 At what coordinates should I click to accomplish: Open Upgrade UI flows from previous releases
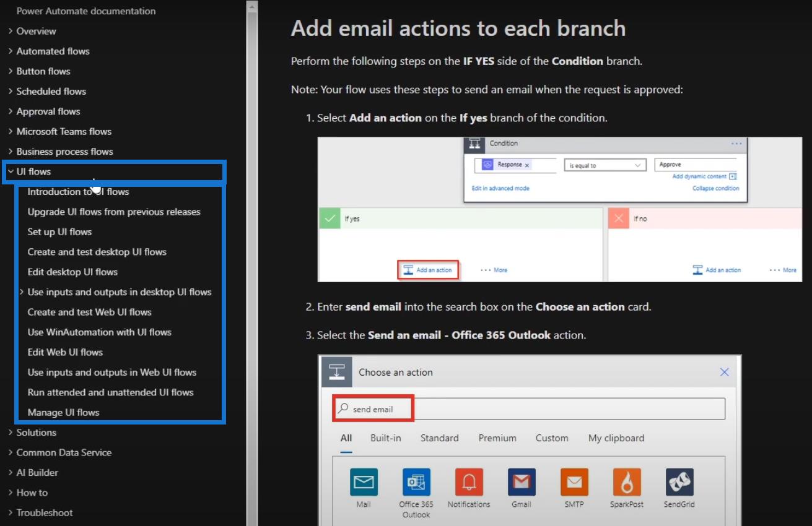tap(114, 212)
